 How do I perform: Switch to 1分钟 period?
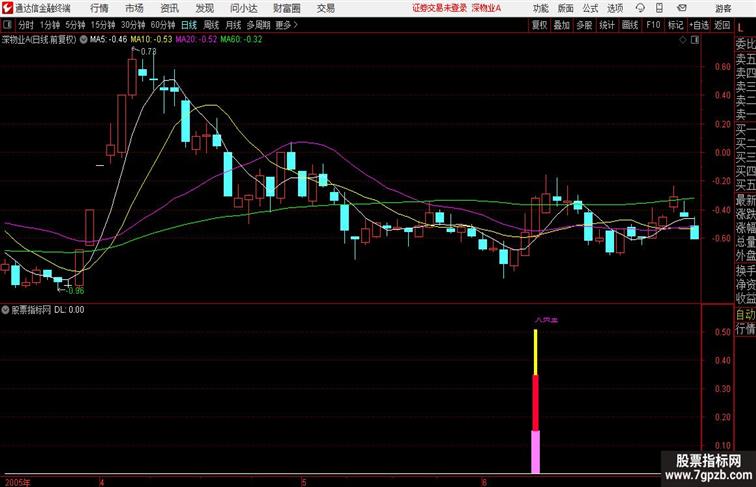(x=50, y=25)
